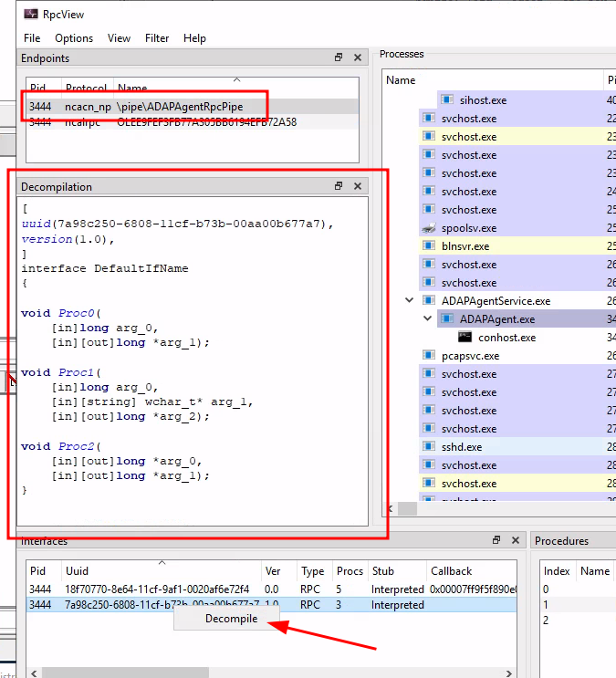Click the RpcView app icon in title bar
Viewport: 616px width, 678px height.
coord(31,14)
